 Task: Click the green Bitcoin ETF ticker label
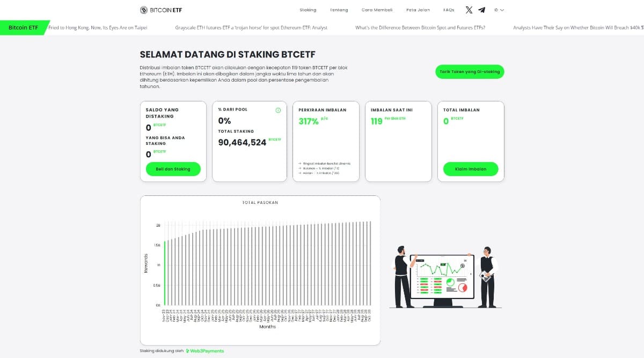point(23,27)
